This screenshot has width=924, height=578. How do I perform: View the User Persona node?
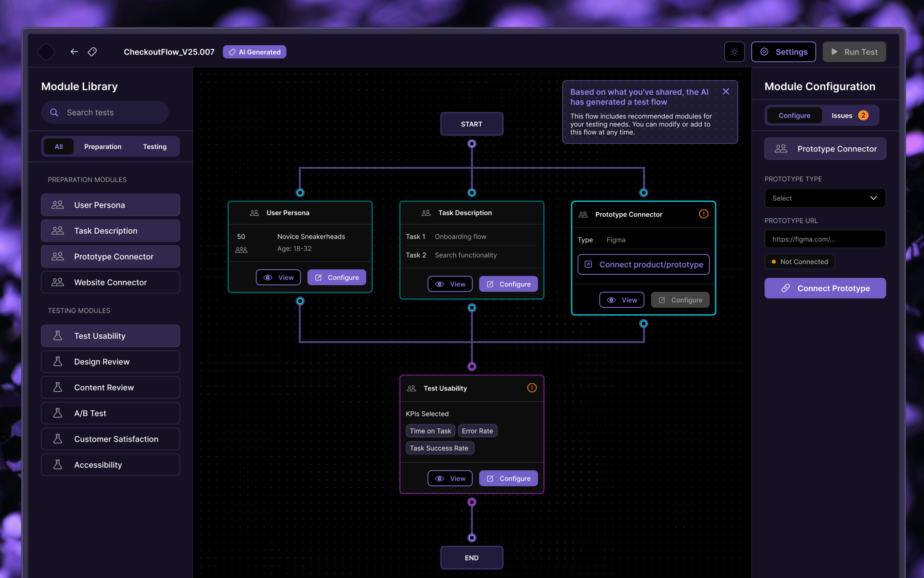pyautogui.click(x=278, y=277)
